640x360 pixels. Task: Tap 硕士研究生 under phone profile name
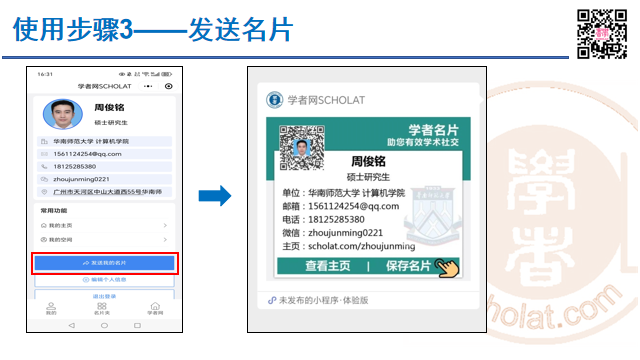tap(111, 122)
